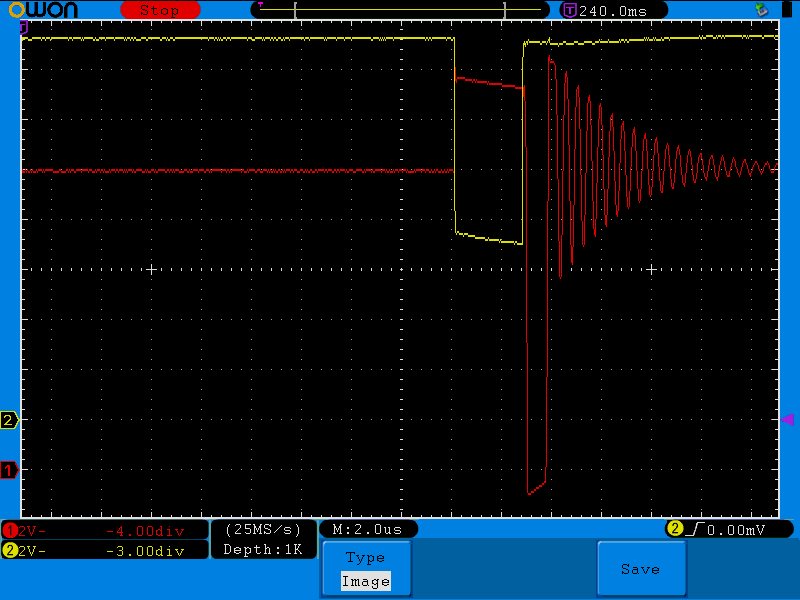Click the 2V- channel 2 scale readout
This screenshot has height=600, width=800.
tap(32, 551)
